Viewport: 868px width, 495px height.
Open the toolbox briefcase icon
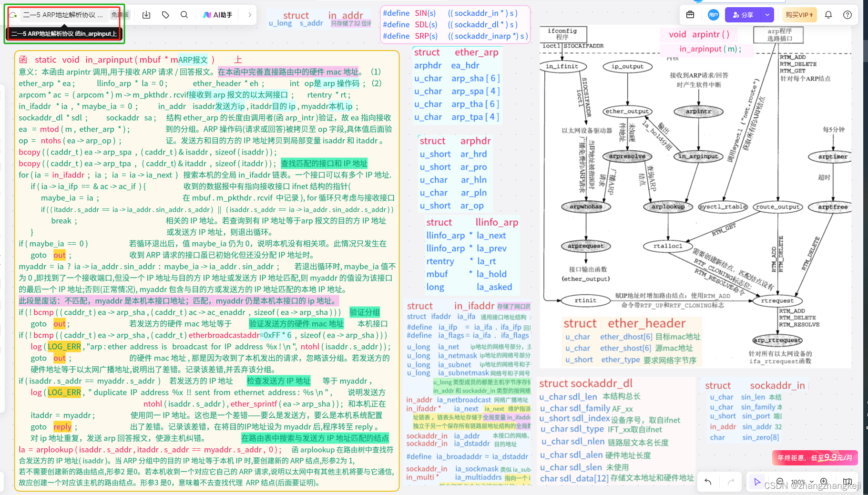tap(690, 15)
